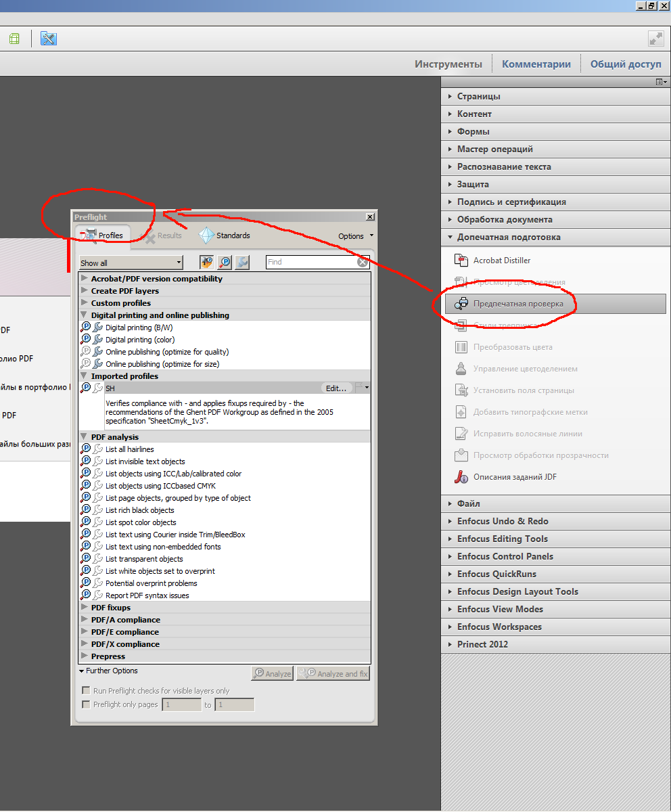Expand the Prinect 2012 panel
Viewport: 671px width, 812px height.
(555, 645)
